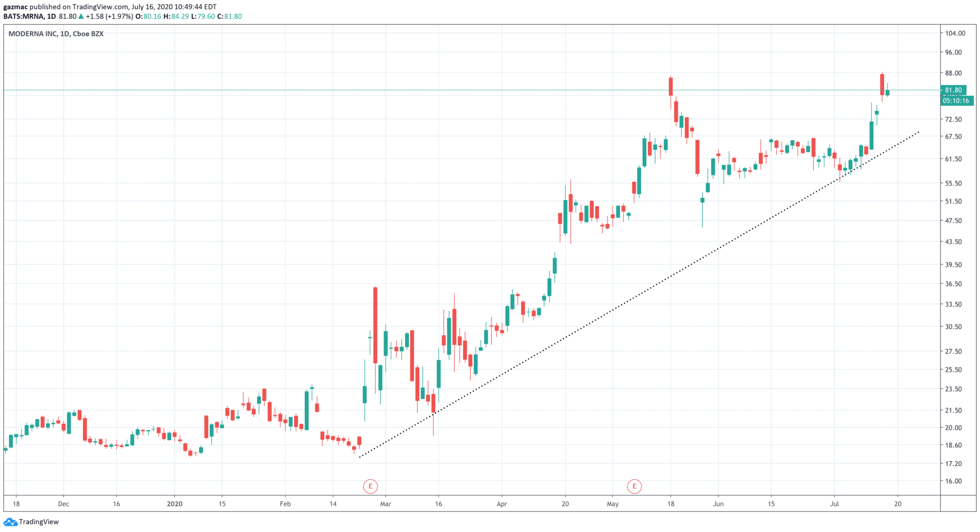980x532 pixels.
Task: Click the BATS:MRNA, 1D symbol header
Action: [x=30, y=16]
